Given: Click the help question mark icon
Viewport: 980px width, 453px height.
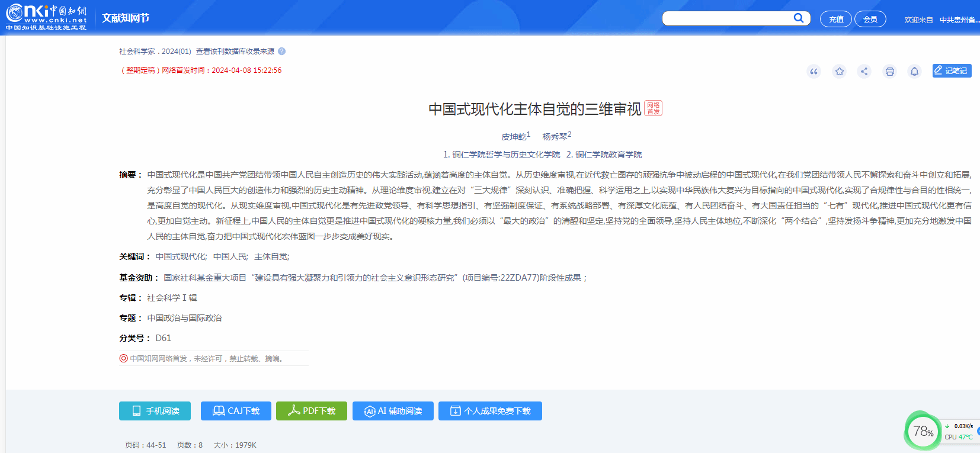Looking at the screenshot, I should point(282,52).
